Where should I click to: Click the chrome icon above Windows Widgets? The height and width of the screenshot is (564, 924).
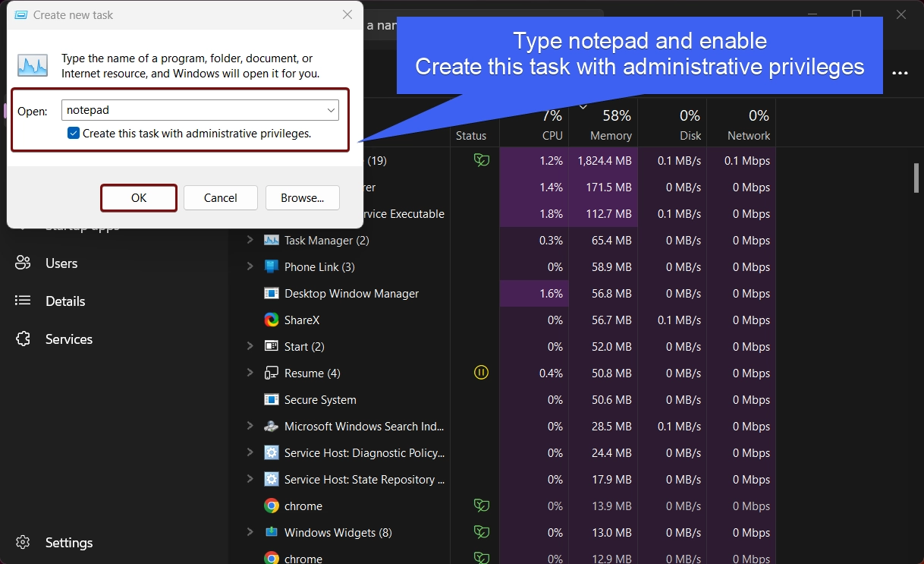click(272, 506)
